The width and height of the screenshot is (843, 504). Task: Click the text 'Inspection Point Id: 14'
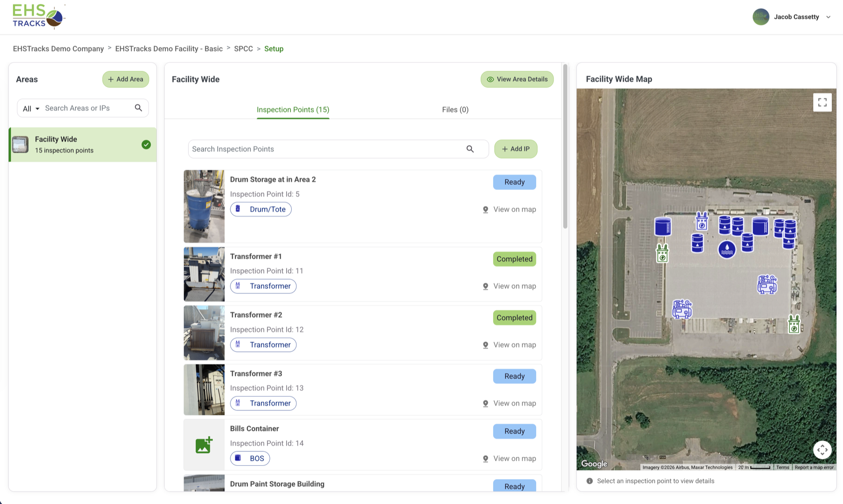[x=267, y=443]
